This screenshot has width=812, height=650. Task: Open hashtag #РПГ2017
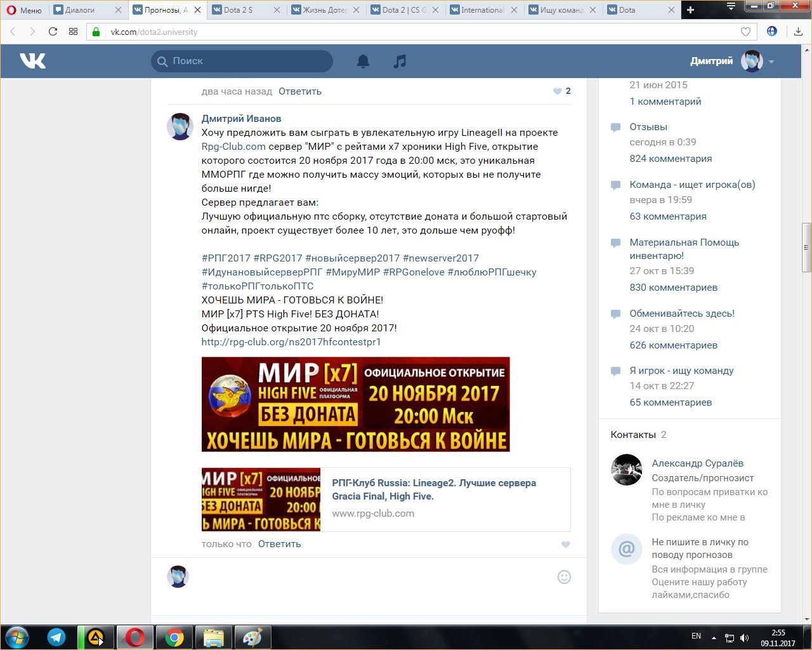[226, 258]
